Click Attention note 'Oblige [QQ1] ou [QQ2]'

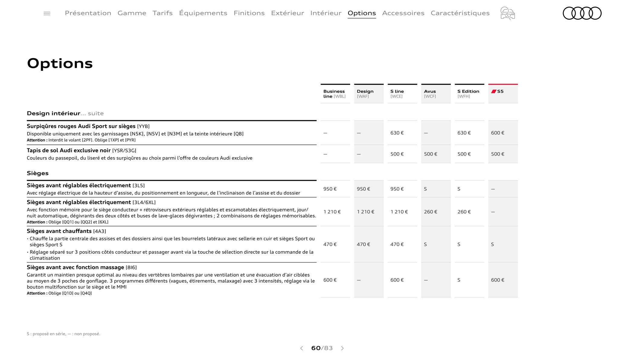click(68, 222)
